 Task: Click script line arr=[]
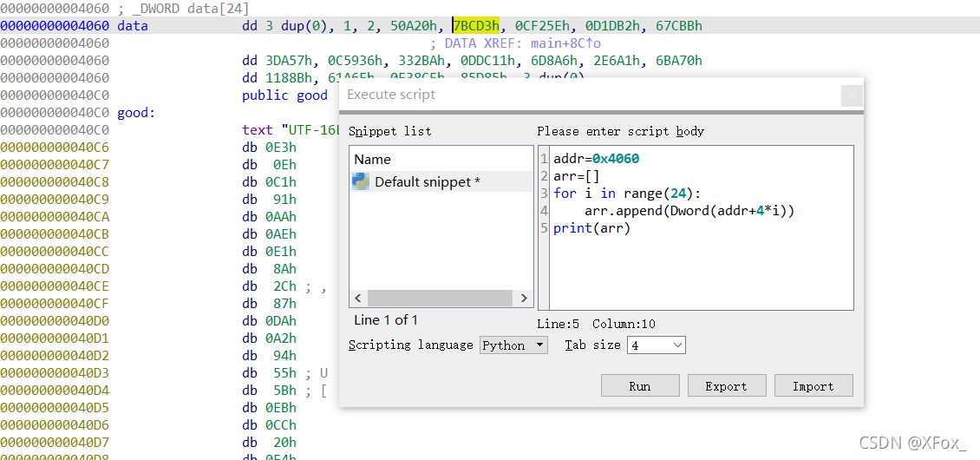576,176
